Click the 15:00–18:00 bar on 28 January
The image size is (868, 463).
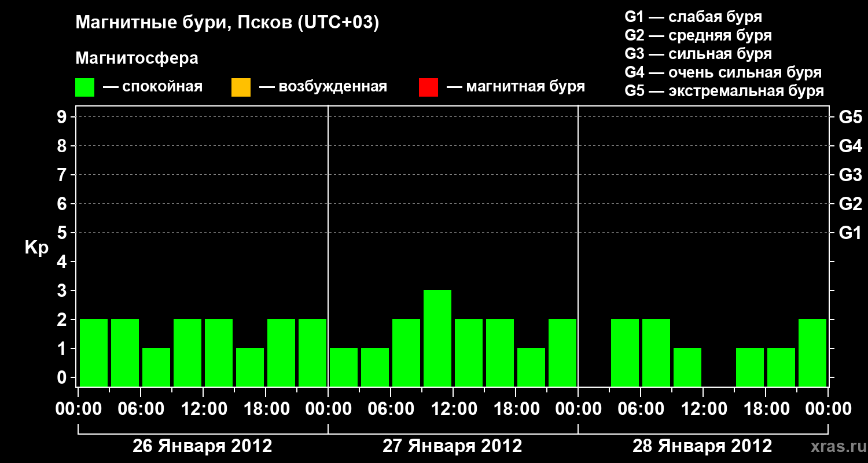click(x=750, y=367)
